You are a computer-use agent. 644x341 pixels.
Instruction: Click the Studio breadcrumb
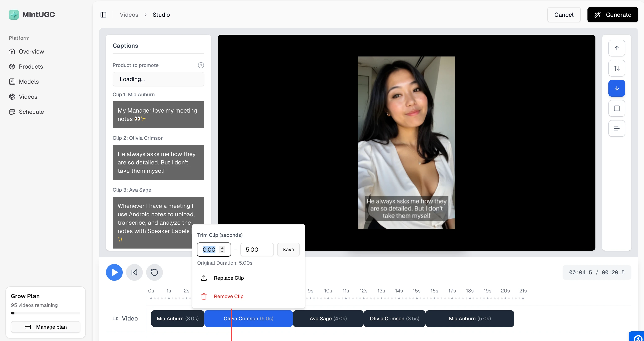[x=161, y=15]
